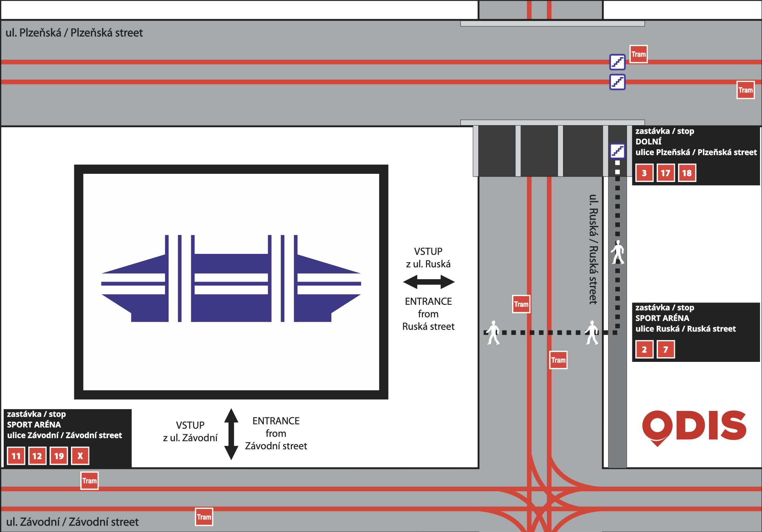The height and width of the screenshot is (532, 762).
Task: Click the Tram sign at the top near the stairs
Action: point(638,54)
